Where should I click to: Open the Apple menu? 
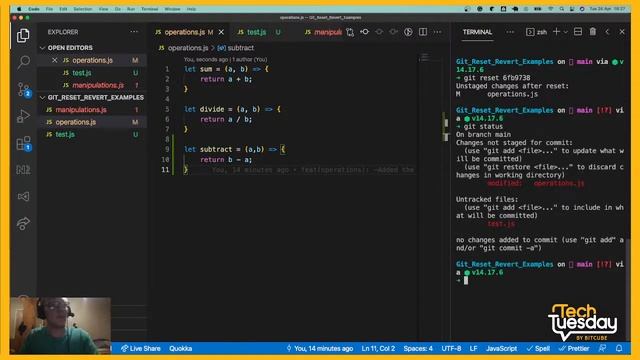19,9
